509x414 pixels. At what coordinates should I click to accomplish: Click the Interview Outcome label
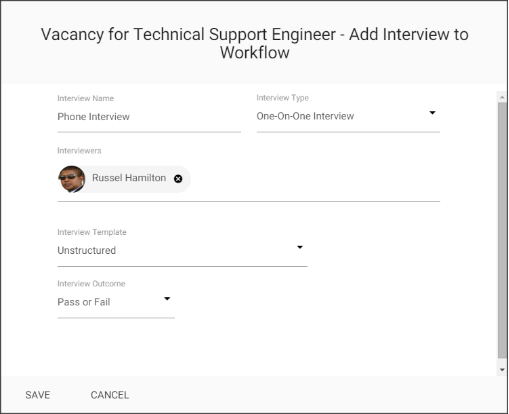(x=91, y=284)
